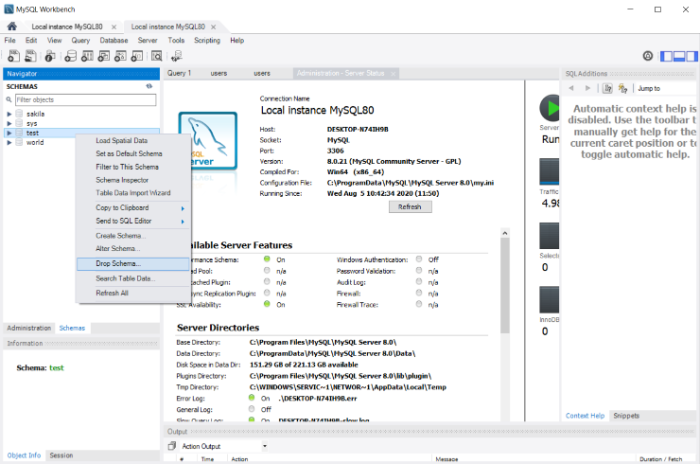Create a new table toolbar icon

pos(87,56)
